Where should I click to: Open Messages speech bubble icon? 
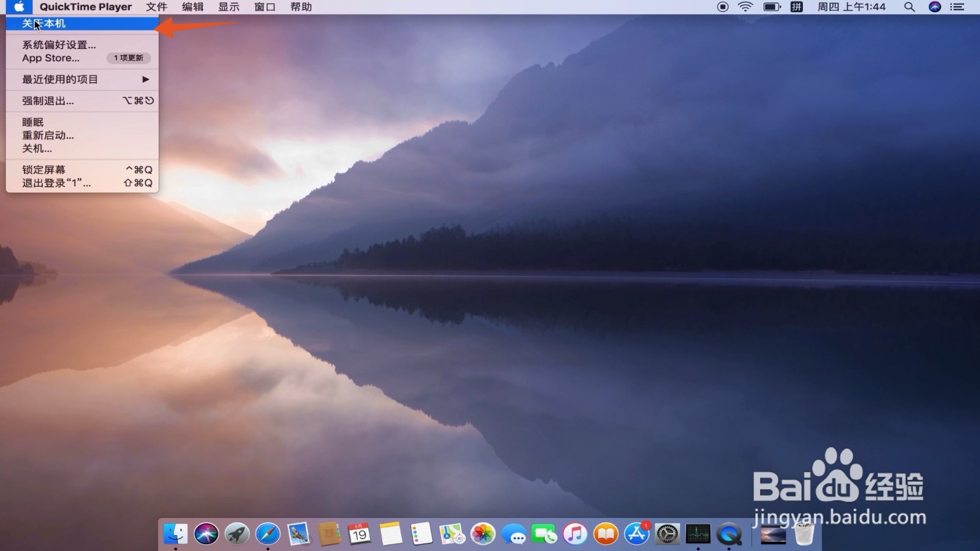(513, 534)
